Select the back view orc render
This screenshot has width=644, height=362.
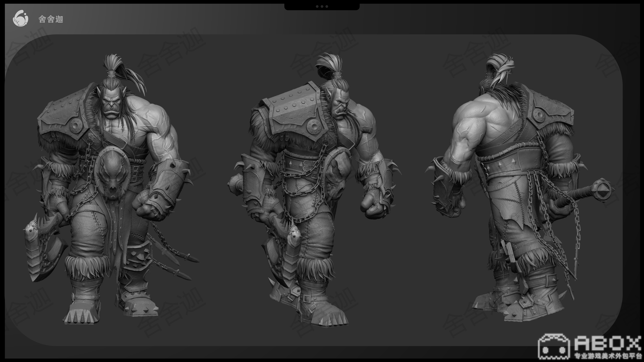point(520,187)
